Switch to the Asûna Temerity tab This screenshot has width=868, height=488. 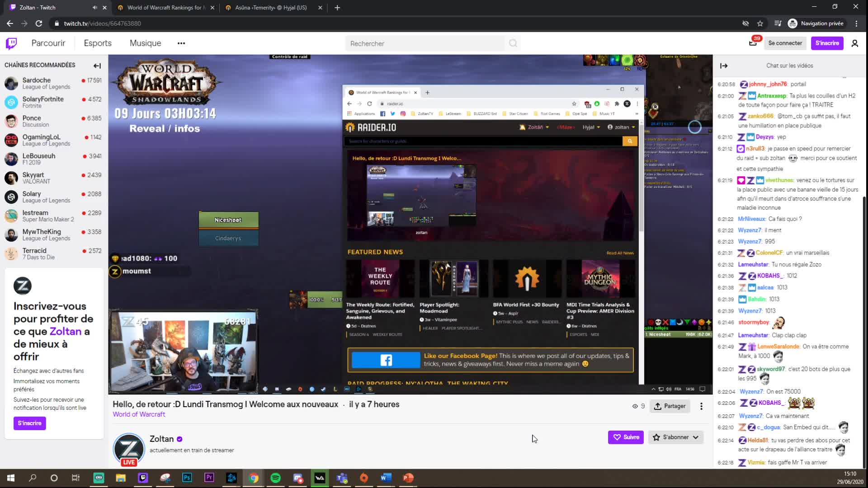(x=270, y=8)
